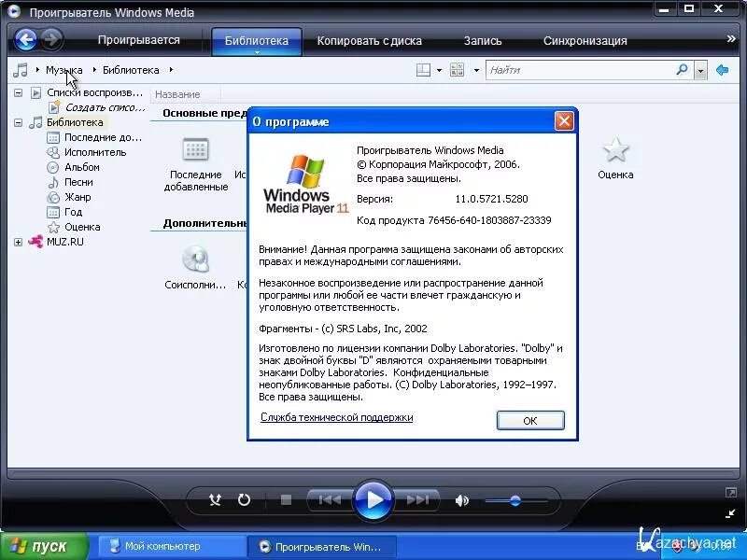Click in the Найти search field
Screen dimensions: 747x560
click(581, 70)
